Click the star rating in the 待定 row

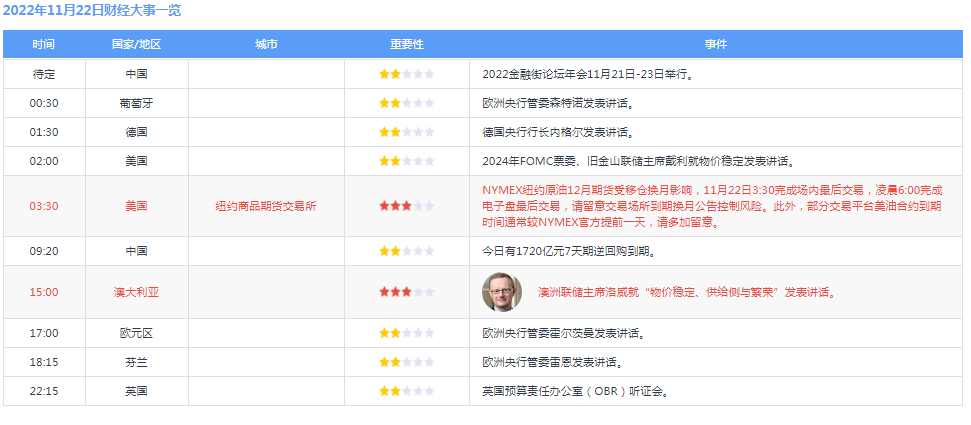(407, 74)
